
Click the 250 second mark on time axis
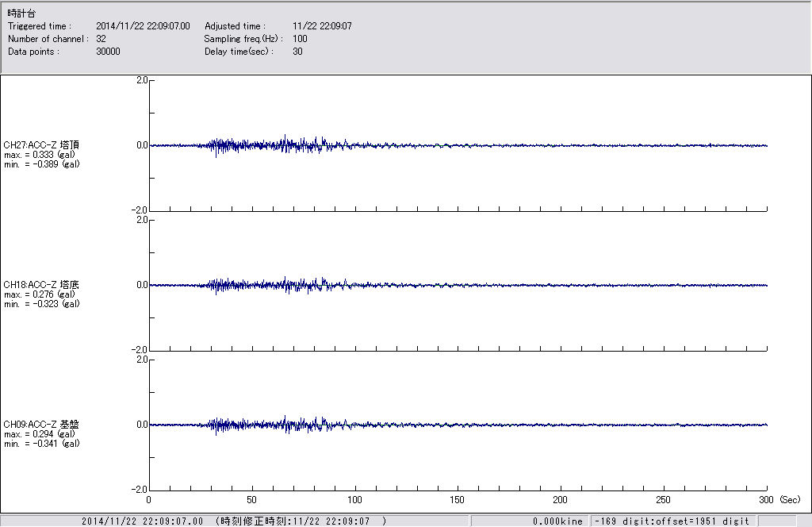click(x=664, y=500)
